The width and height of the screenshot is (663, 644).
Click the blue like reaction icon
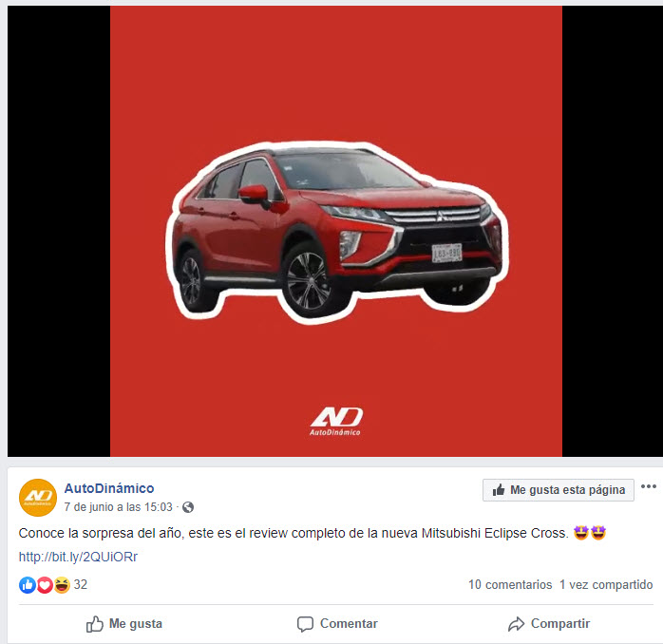click(28, 585)
